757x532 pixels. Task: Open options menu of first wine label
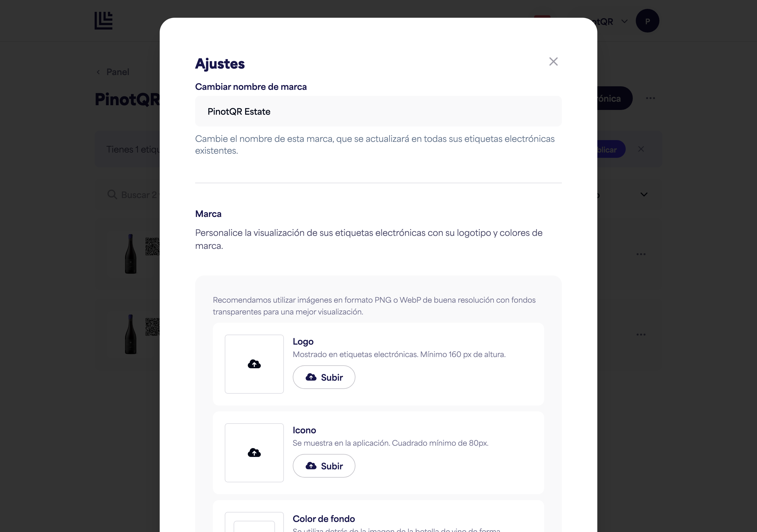coord(640,254)
